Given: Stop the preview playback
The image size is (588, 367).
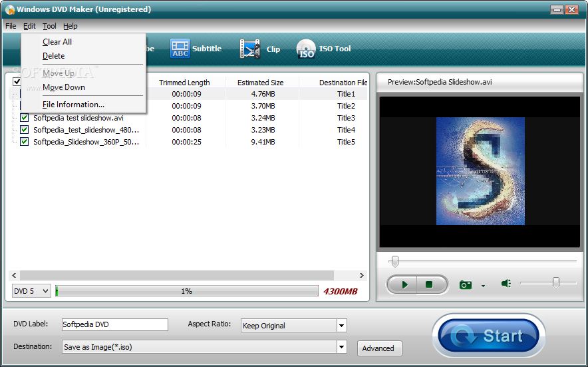Looking at the screenshot, I should pyautogui.click(x=430, y=284).
